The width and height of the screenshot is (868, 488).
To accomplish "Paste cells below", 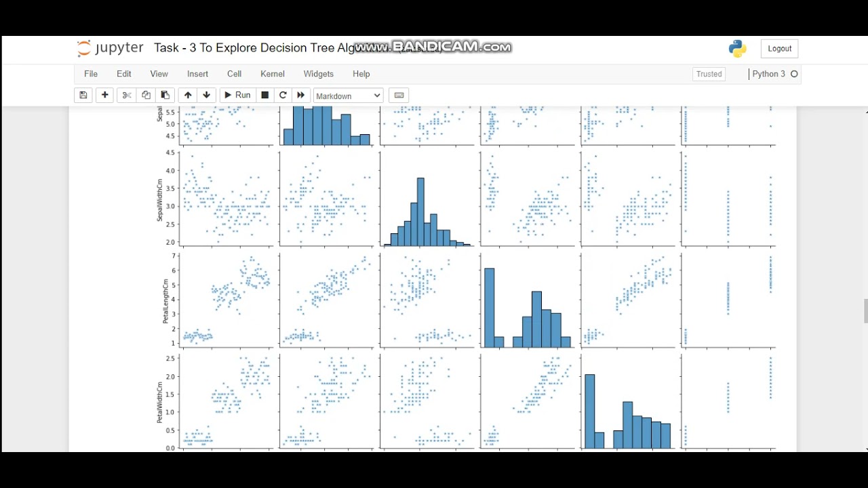I will coord(165,96).
